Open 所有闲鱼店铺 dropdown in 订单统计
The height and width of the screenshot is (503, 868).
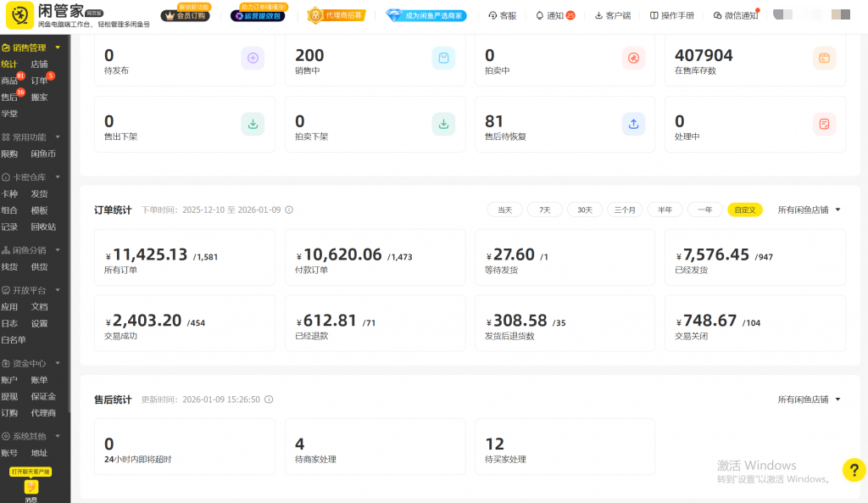pyautogui.click(x=810, y=210)
